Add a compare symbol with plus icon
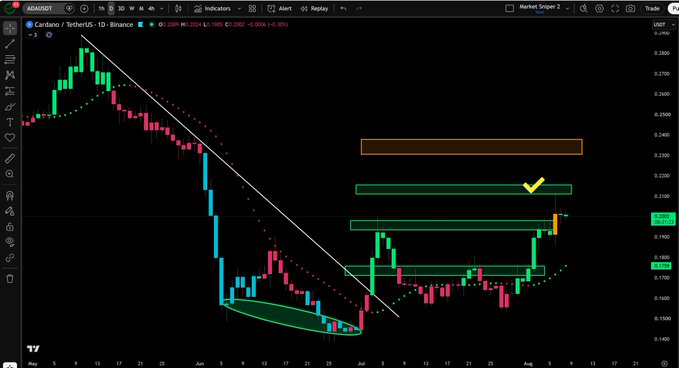Screen dimensions: 679x368 tap(84, 8)
